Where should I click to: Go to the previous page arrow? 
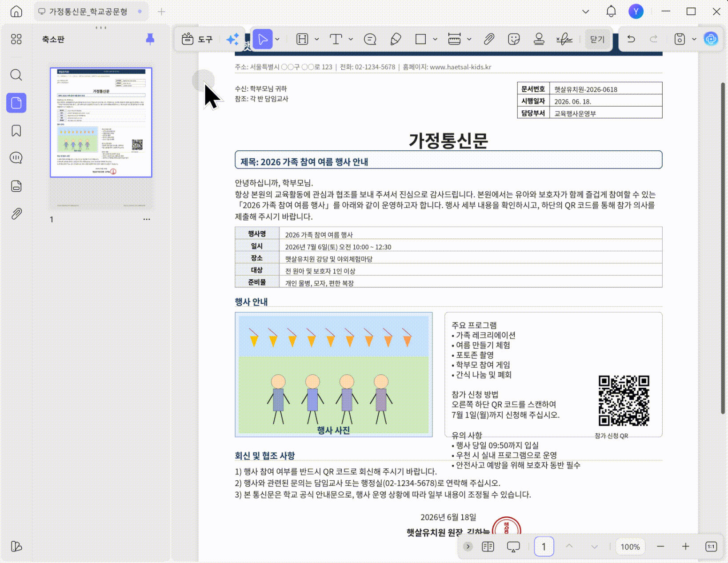[x=569, y=547]
